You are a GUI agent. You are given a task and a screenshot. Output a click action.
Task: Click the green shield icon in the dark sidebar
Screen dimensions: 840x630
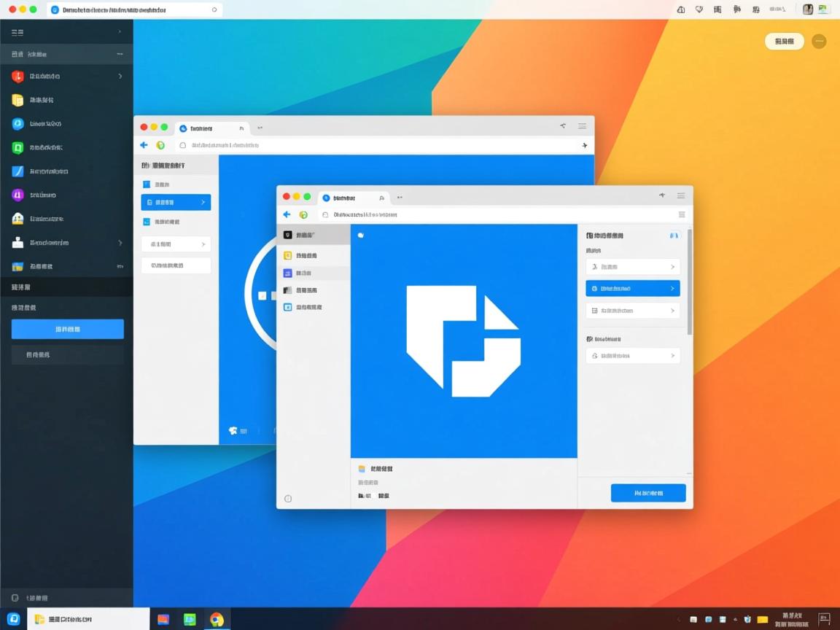point(17,147)
